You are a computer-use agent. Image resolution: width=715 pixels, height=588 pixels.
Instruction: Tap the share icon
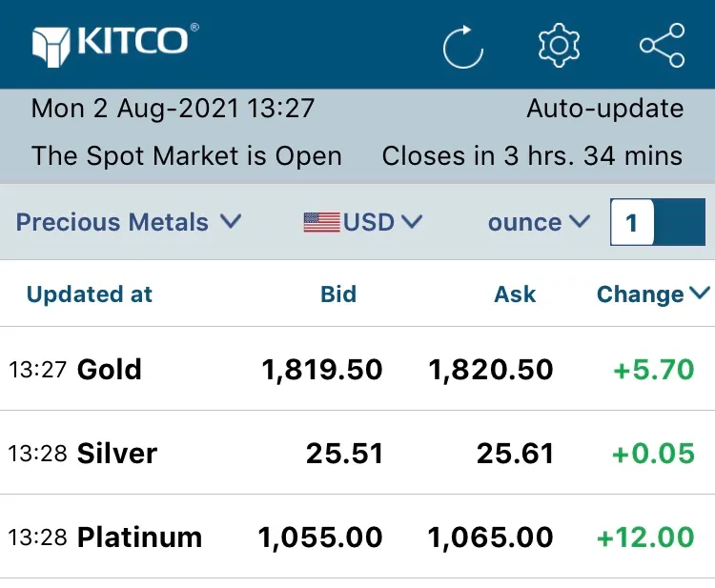pos(662,46)
